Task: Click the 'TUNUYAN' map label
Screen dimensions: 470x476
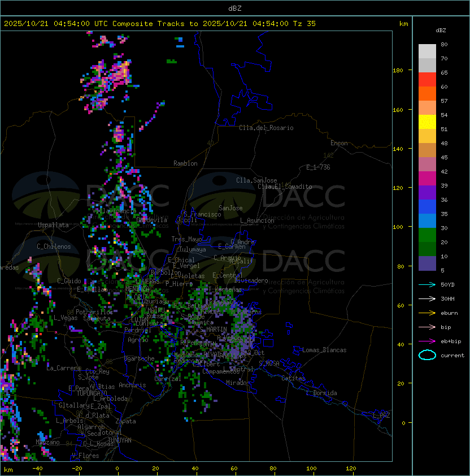Action: tap(120, 440)
